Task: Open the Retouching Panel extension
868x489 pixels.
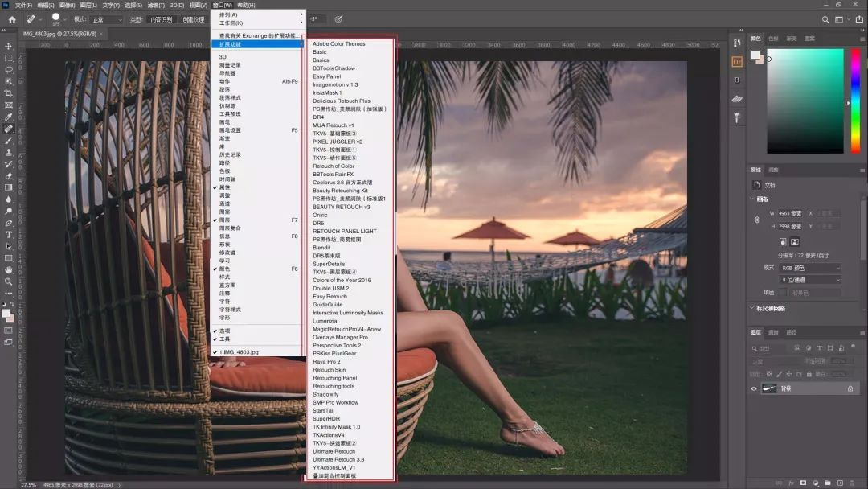Action: click(x=334, y=378)
